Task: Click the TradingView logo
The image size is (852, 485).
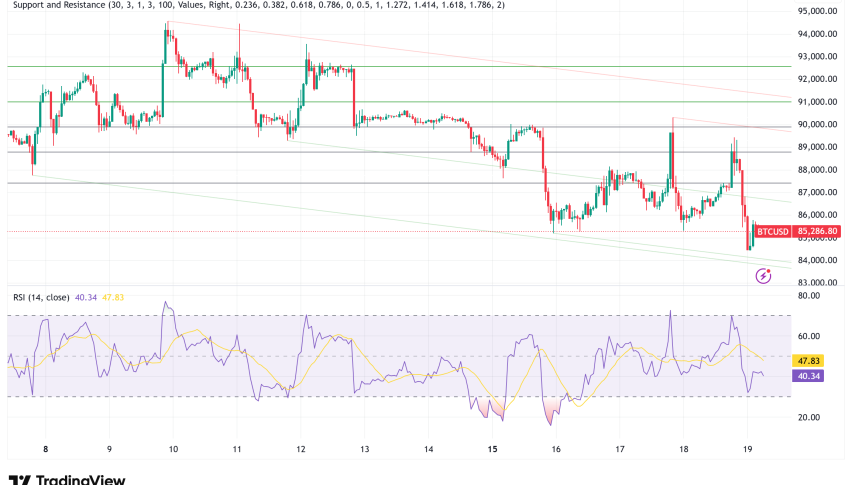Action: (66, 477)
